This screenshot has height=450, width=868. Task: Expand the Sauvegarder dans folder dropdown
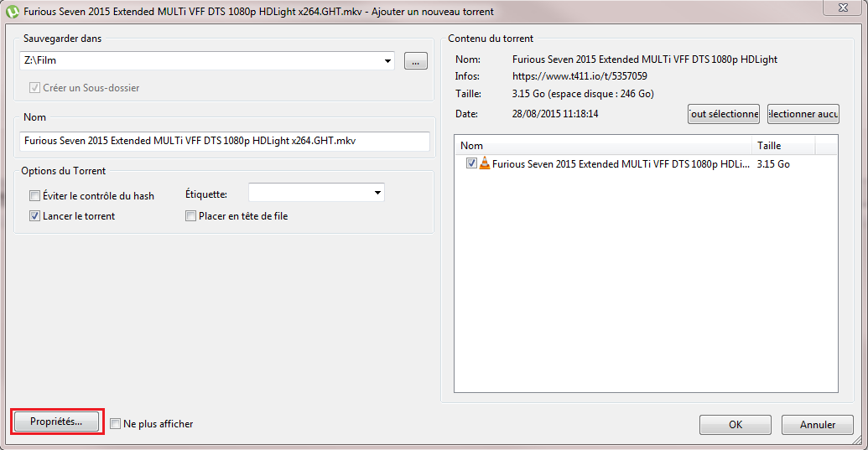tap(387, 61)
